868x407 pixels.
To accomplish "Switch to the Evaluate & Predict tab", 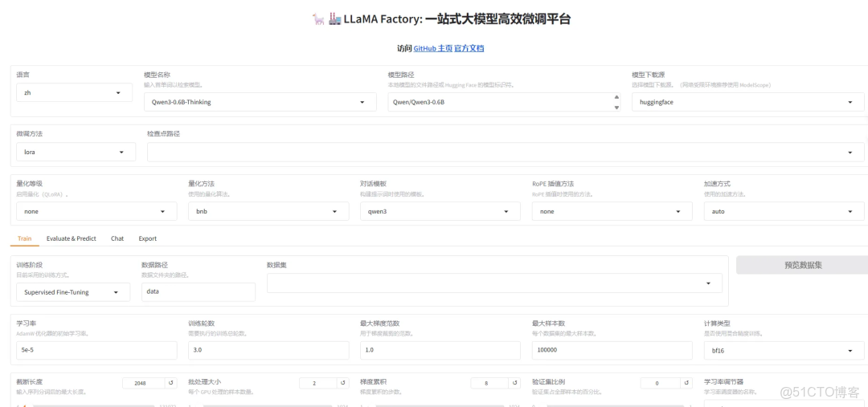I will coord(71,238).
